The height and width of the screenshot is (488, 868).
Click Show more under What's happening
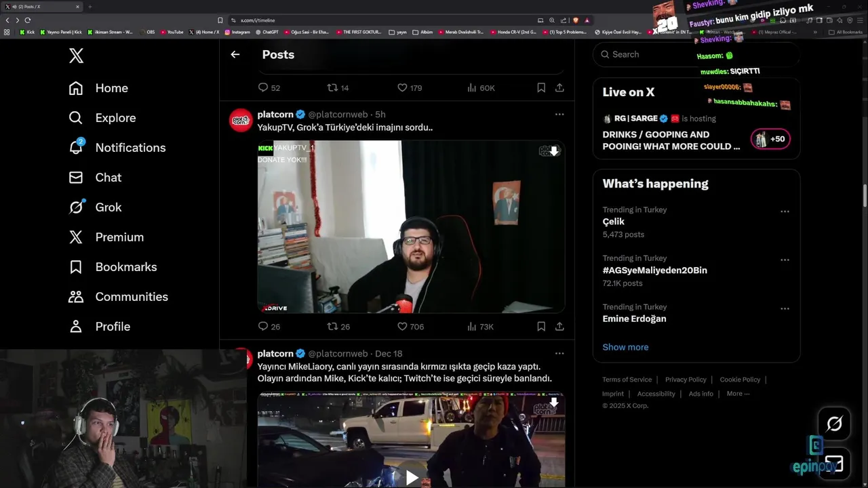[x=625, y=347]
